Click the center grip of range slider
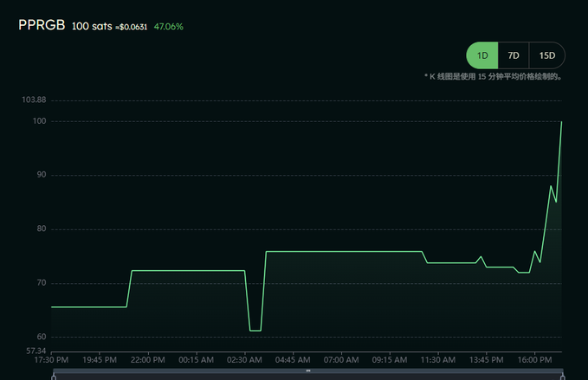The image size is (588, 380). pos(308,370)
